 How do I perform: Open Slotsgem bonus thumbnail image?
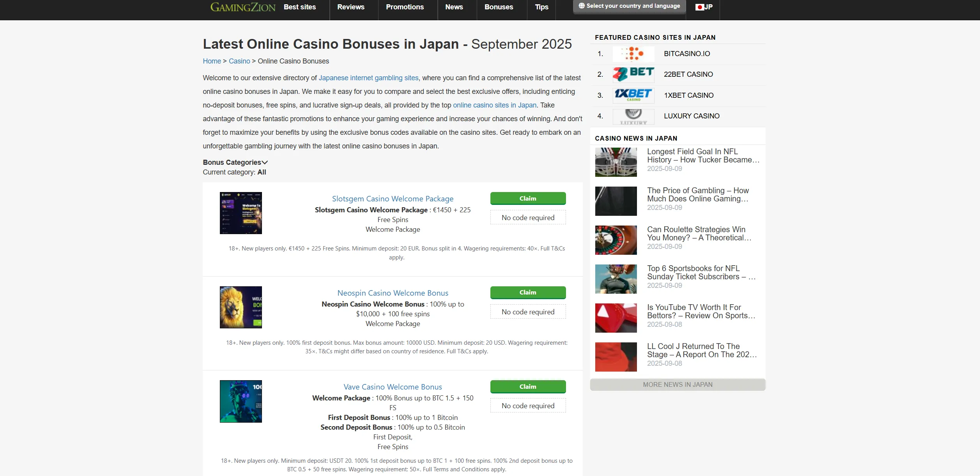241,213
